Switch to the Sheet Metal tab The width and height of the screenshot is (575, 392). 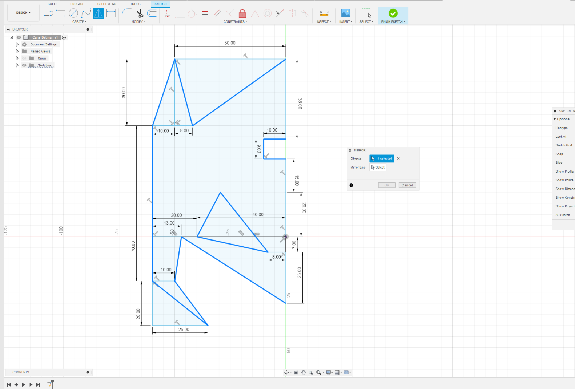(x=107, y=4)
